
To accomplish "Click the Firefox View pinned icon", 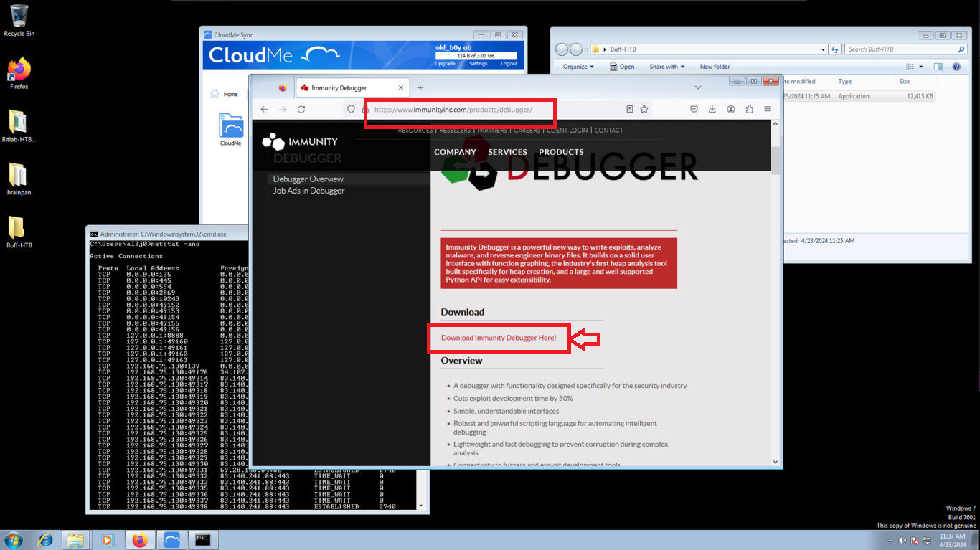I will (x=282, y=87).
